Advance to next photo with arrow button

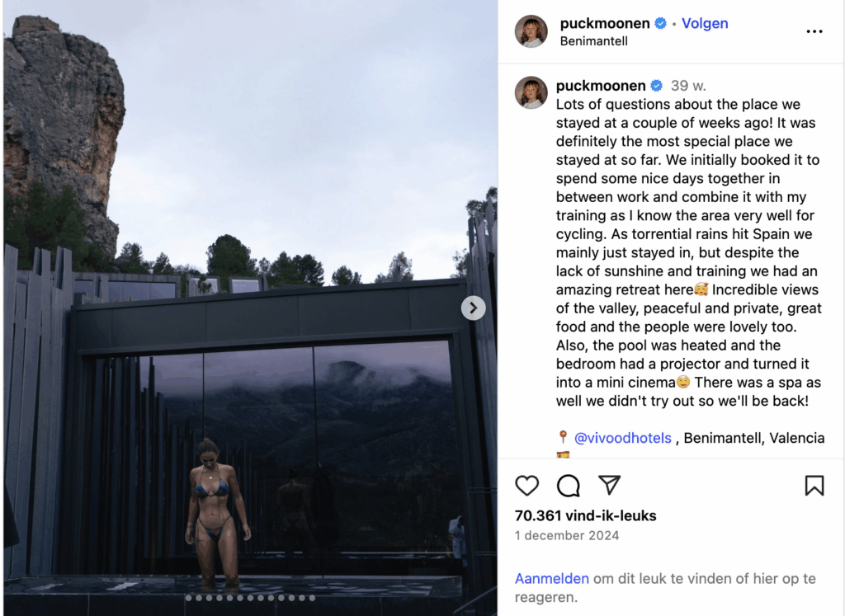point(473,308)
